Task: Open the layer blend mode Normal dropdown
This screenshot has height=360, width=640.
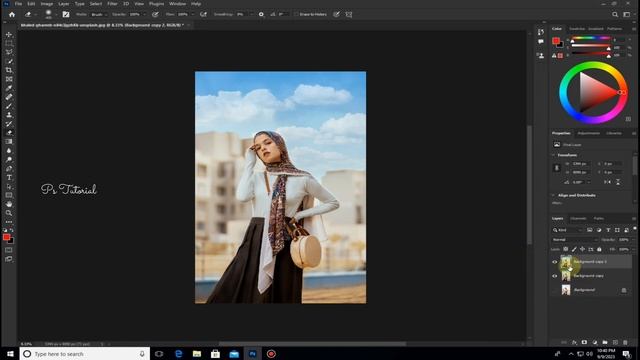Action: point(575,240)
